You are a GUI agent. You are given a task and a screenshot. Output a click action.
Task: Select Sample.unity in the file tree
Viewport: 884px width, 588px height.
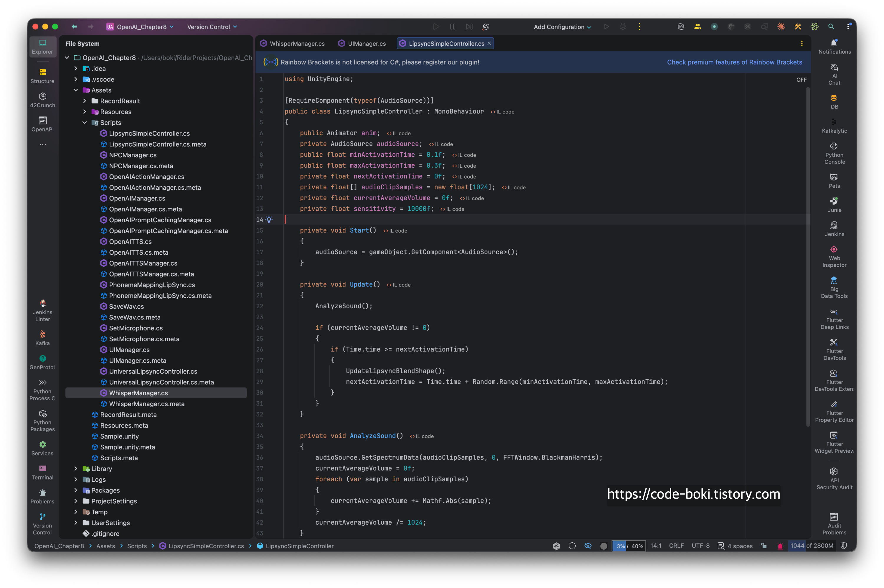(119, 437)
